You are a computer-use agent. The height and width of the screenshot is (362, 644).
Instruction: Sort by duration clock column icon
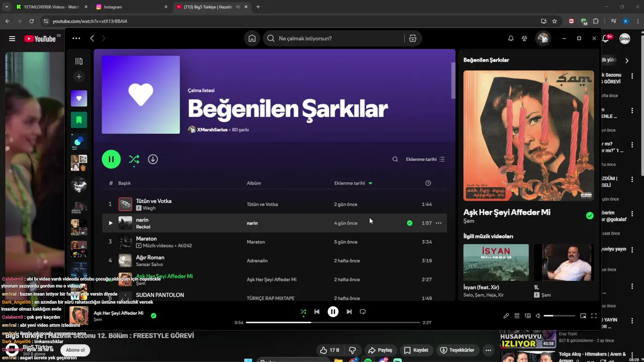click(428, 183)
